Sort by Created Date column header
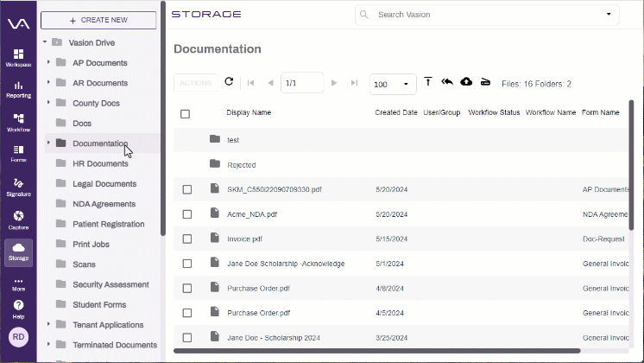 396,112
